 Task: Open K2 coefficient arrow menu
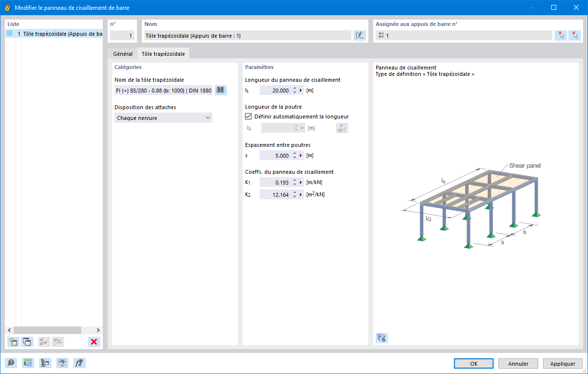(301, 194)
